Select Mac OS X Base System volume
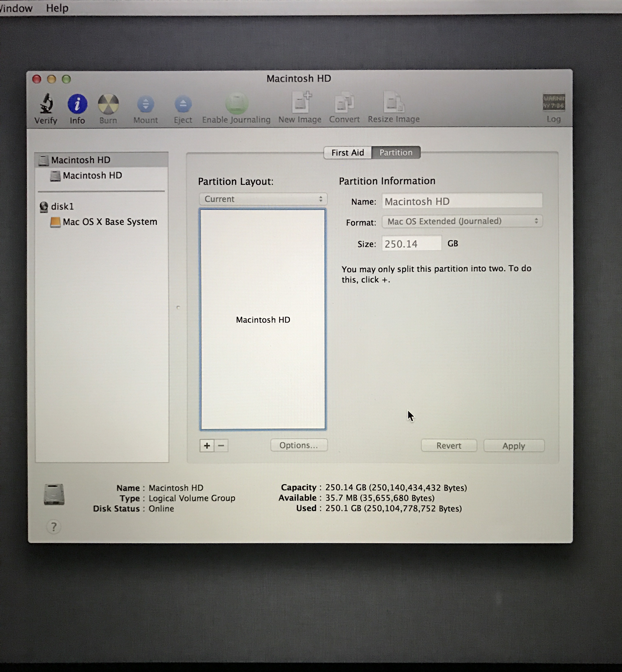 click(x=110, y=222)
